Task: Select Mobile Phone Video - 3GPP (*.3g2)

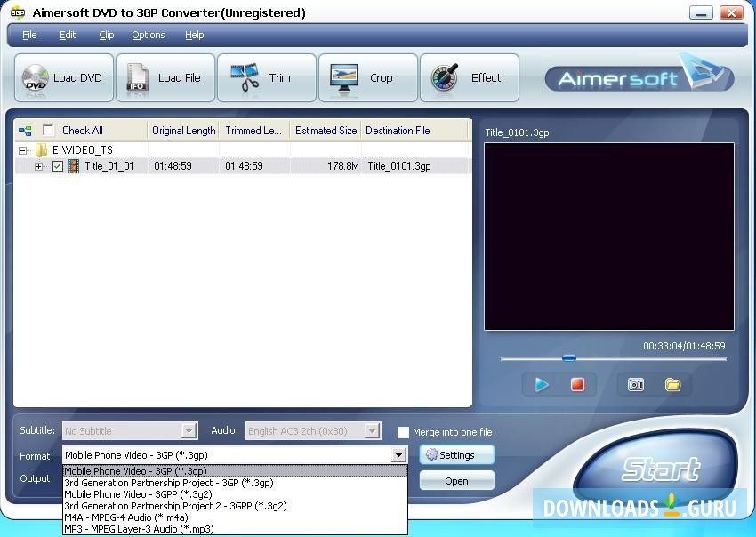Action: (236, 494)
